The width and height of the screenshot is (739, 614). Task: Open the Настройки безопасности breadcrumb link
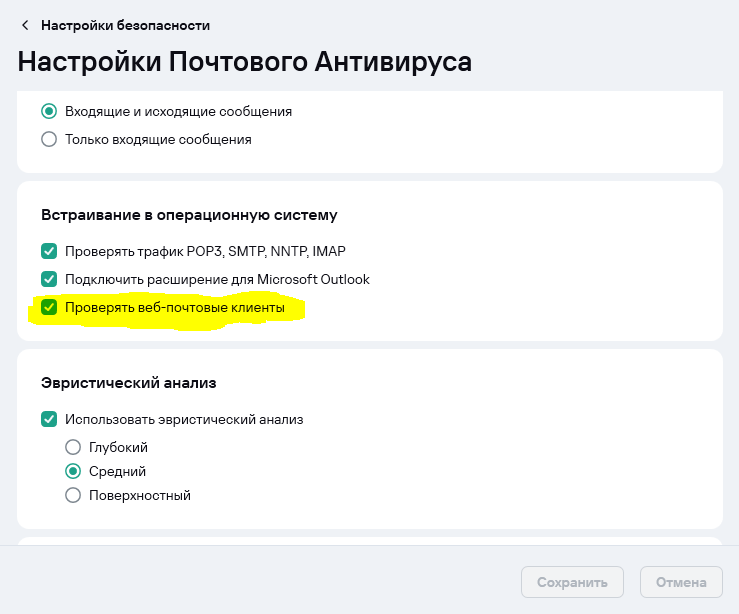125,25
